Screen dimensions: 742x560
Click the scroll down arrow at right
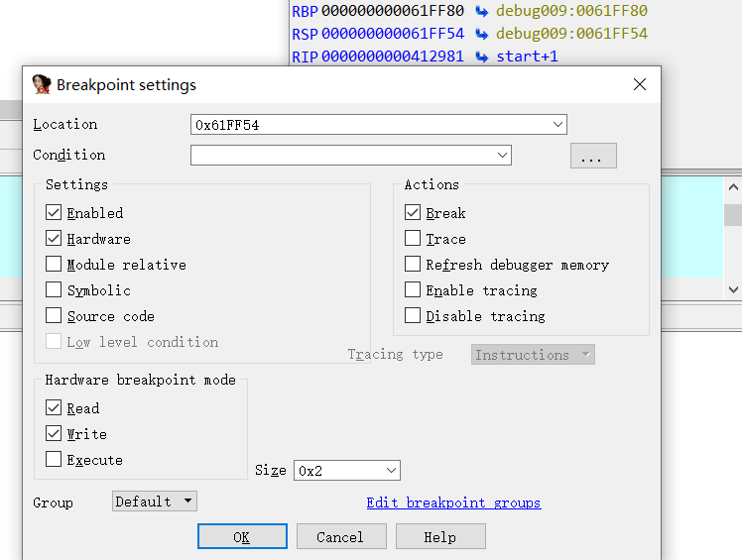[733, 289]
